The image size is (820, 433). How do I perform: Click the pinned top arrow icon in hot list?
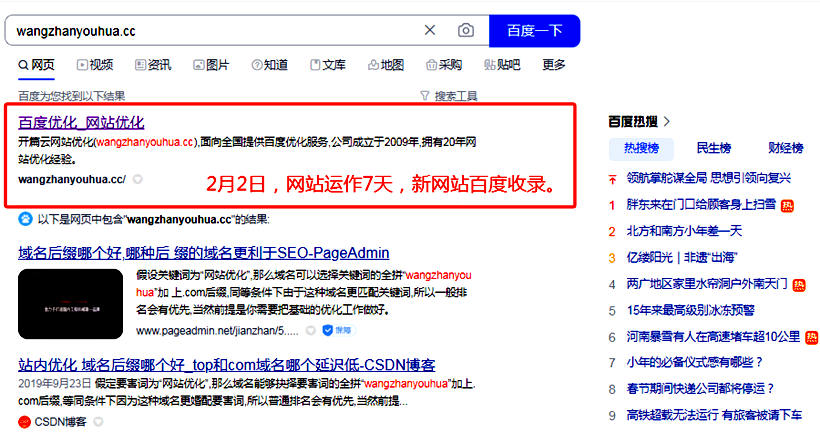pos(612,179)
